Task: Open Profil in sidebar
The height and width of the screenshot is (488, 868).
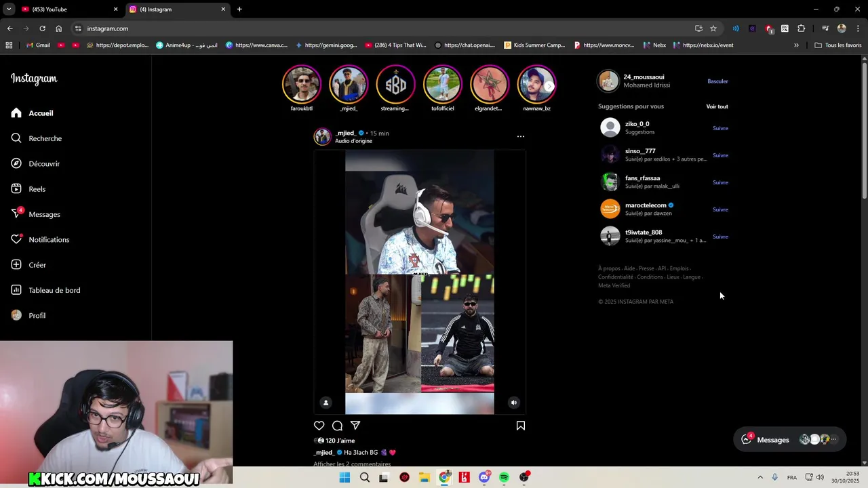Action: coord(28,315)
